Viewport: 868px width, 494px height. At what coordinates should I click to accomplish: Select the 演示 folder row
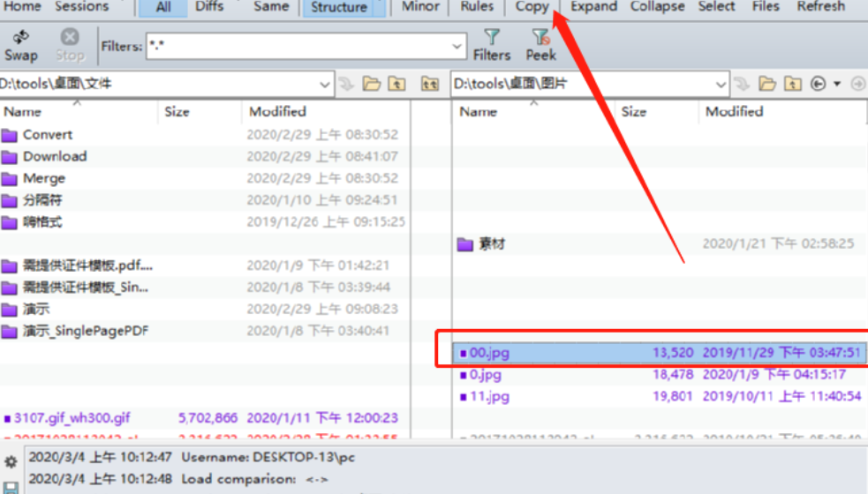tap(205, 310)
